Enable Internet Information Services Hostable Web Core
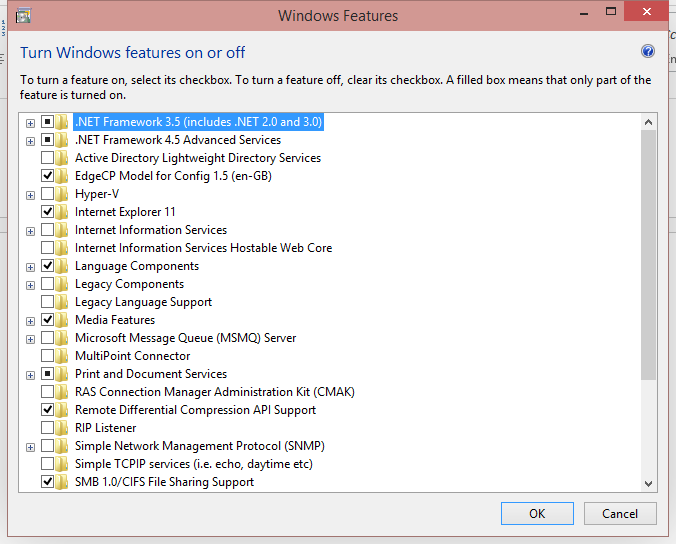 47,247
